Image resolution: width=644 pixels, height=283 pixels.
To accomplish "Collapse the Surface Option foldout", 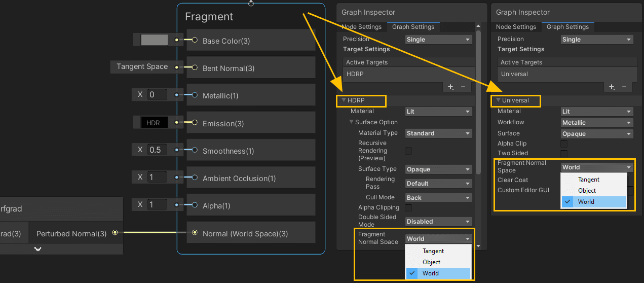I will 352,122.
